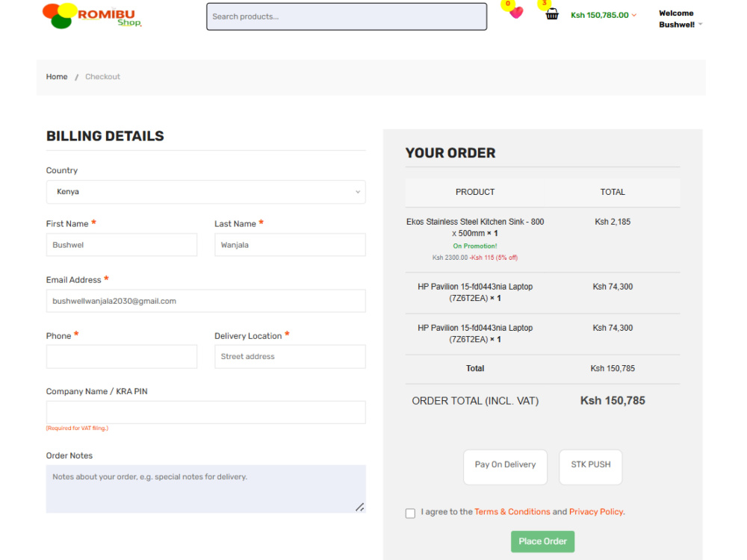Select STK PUSH payment option
The height and width of the screenshot is (560, 747).
point(591,467)
